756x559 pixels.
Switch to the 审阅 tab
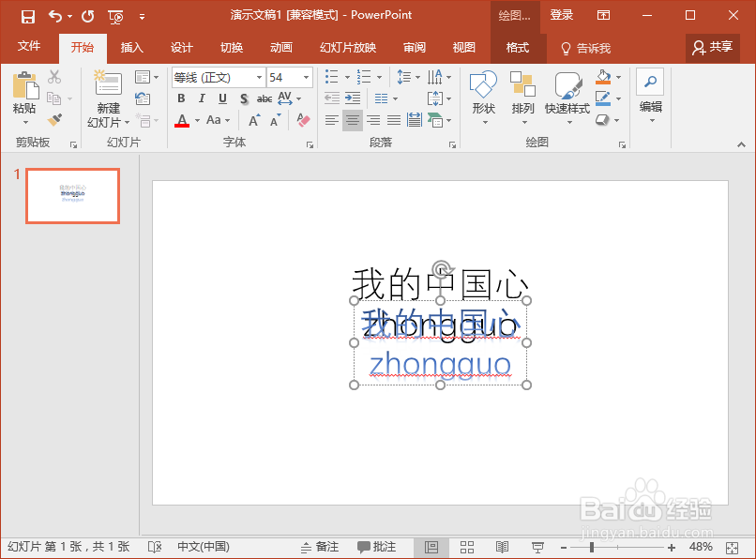[415, 47]
